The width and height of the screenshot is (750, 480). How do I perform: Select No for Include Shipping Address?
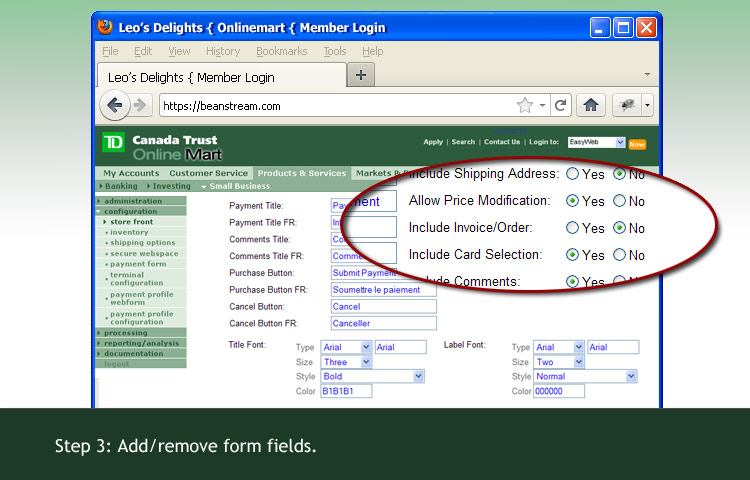pyautogui.click(x=619, y=174)
